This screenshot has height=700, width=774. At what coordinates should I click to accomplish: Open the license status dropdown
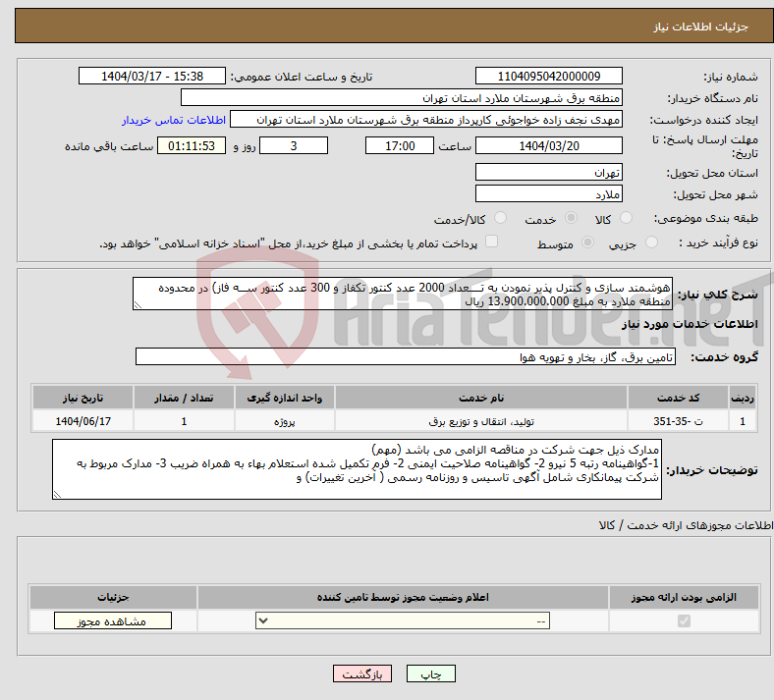click(x=403, y=620)
